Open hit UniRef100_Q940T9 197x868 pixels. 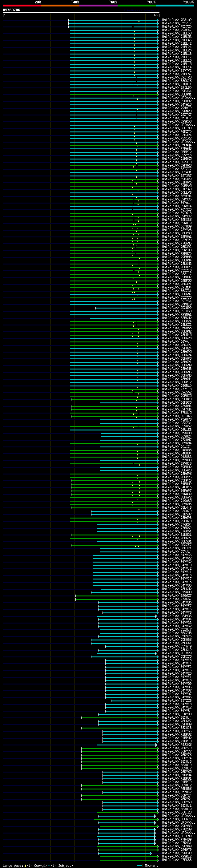point(177,108)
